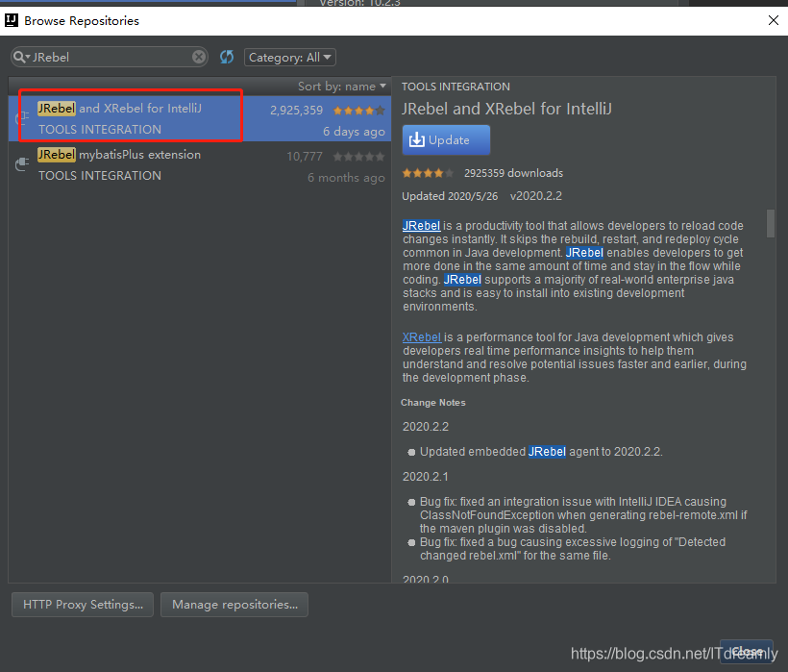Open the Sort by: name dropdown
The image size is (788, 672).
342,87
